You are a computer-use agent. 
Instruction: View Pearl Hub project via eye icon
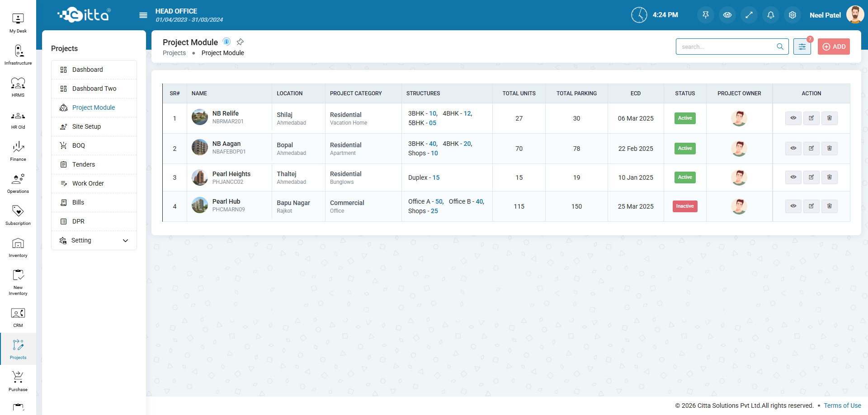pos(793,206)
